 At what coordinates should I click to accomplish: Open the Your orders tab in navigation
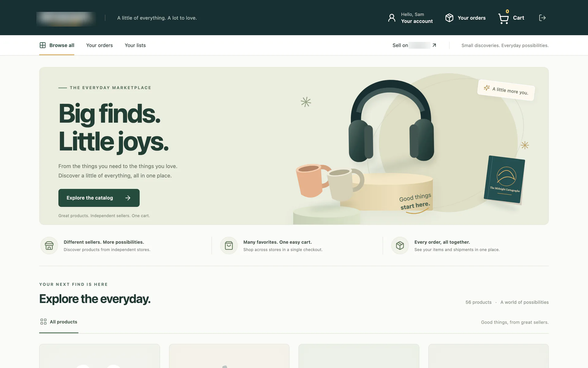100,45
